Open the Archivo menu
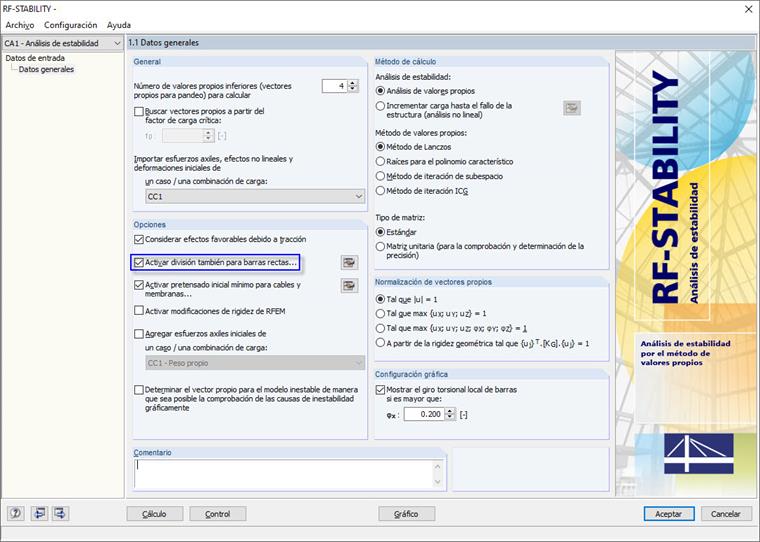 pyautogui.click(x=20, y=25)
